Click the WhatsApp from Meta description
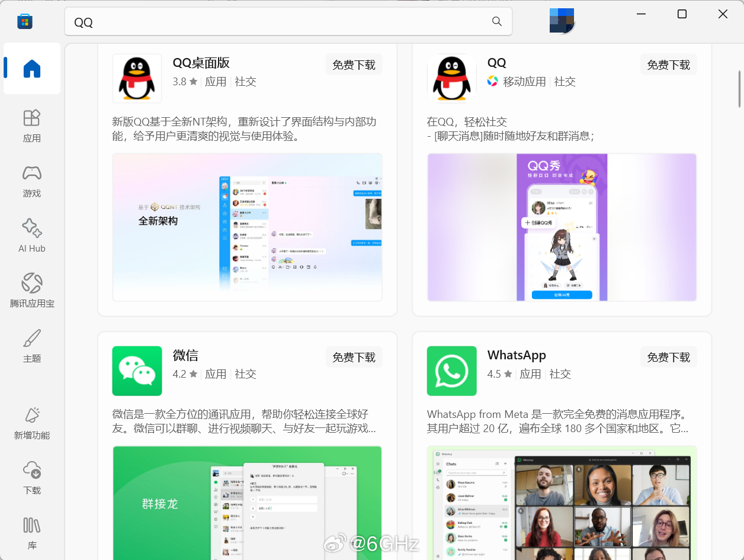This screenshot has width=744, height=560. coord(557,421)
